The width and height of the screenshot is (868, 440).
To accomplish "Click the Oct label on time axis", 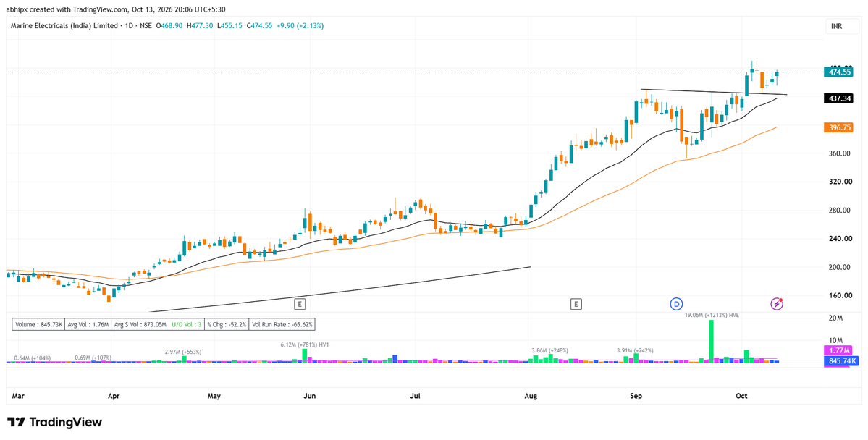I will click(741, 397).
